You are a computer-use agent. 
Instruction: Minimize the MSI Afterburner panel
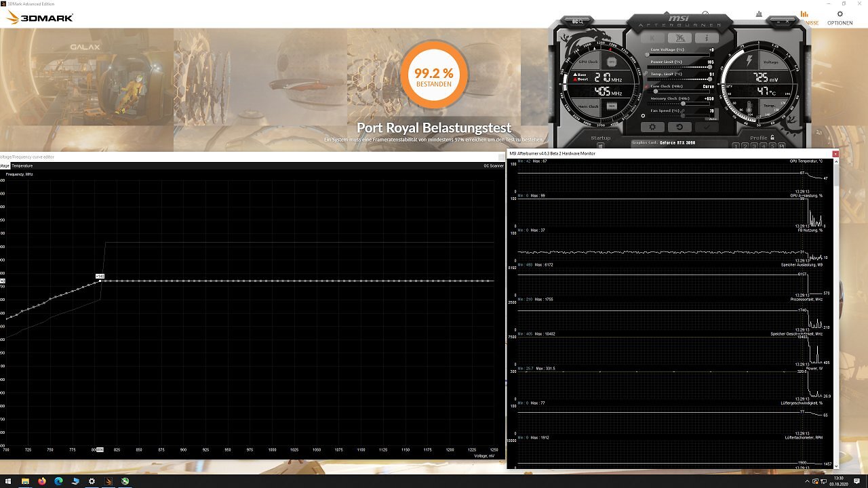[x=778, y=22]
